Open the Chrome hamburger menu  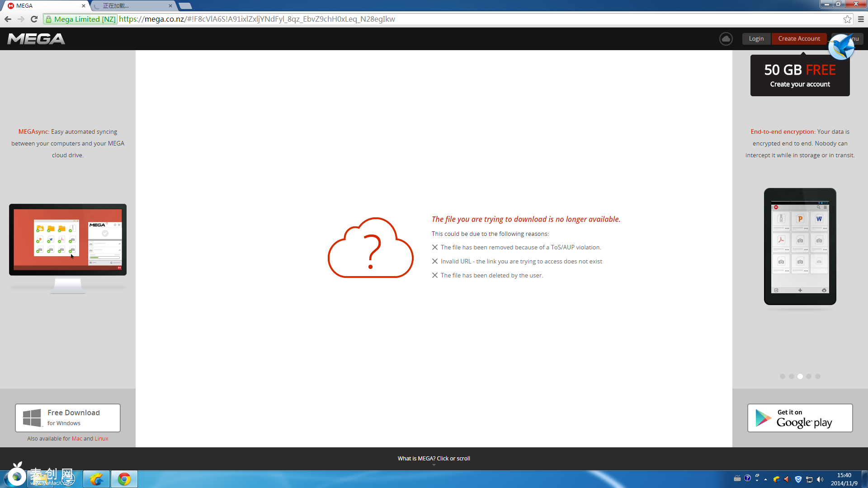(861, 19)
